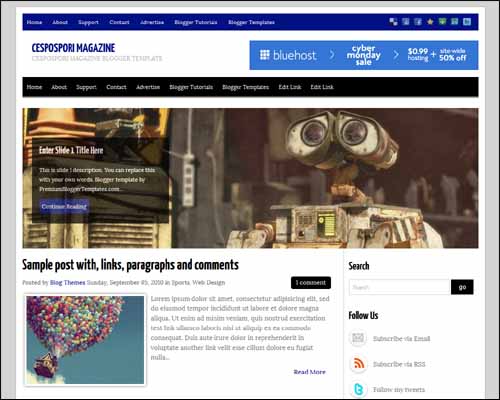Click Follow my tweets link
This screenshot has height=400, width=500.
399,389
